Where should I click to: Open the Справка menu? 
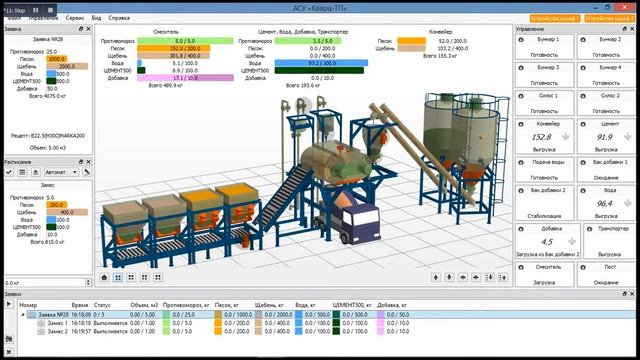(119, 18)
